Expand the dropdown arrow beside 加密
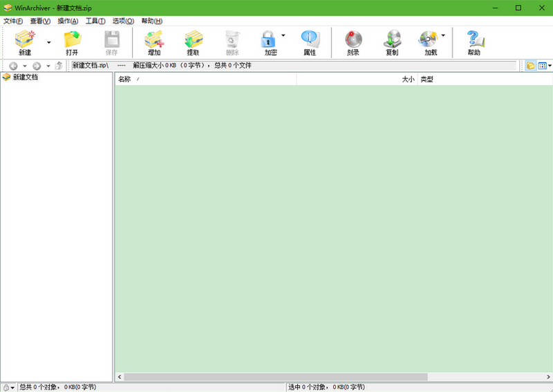This screenshot has height=392, width=553. tap(283, 35)
